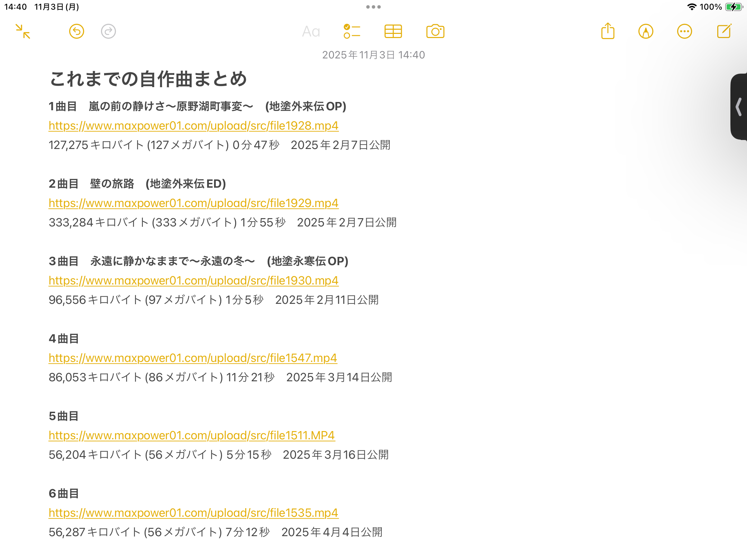Activate the markup pen icon
The width and height of the screenshot is (747, 560).
[x=646, y=31]
